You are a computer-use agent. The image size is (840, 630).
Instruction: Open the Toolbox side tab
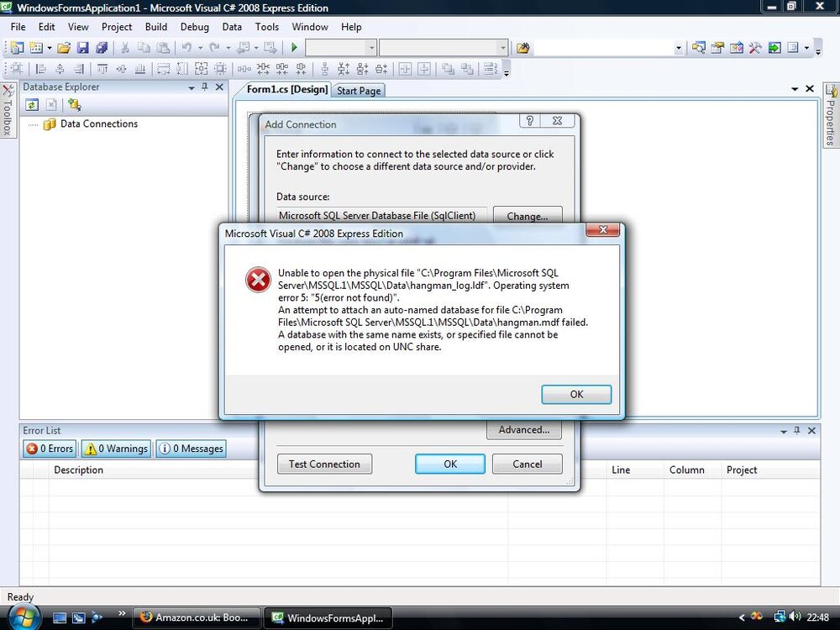point(8,110)
